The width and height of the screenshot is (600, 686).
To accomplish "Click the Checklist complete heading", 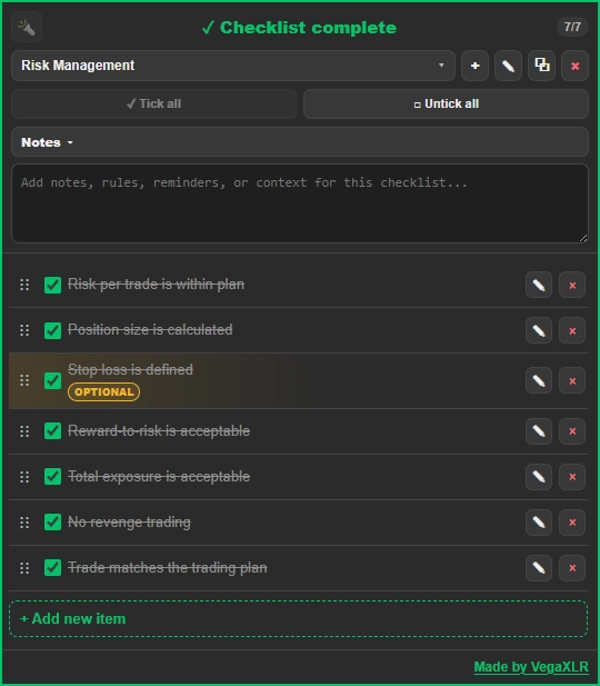I will click(299, 28).
